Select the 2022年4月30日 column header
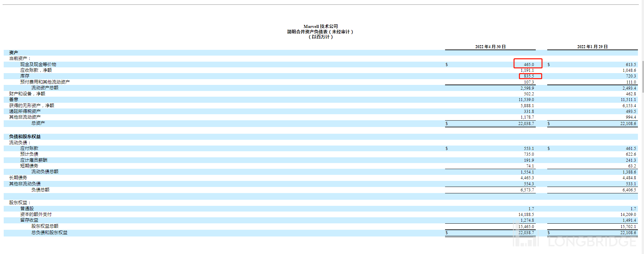This screenshot has width=644, height=254. pyautogui.click(x=490, y=47)
